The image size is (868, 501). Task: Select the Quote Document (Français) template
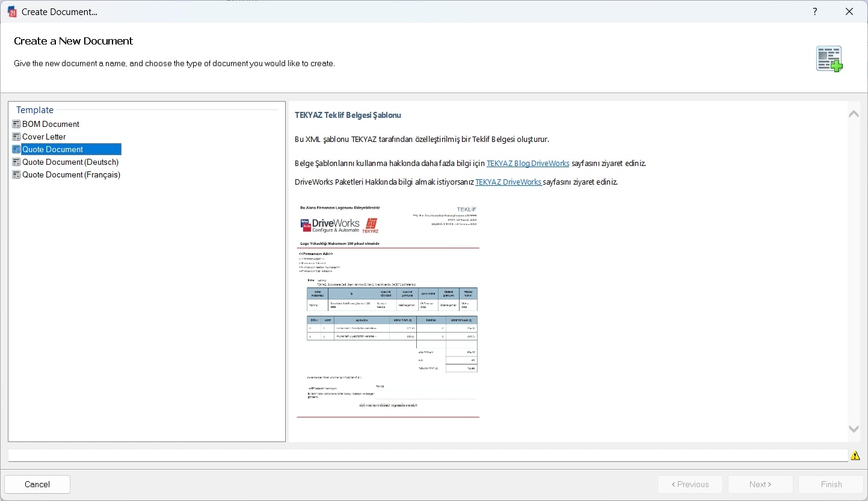click(71, 174)
